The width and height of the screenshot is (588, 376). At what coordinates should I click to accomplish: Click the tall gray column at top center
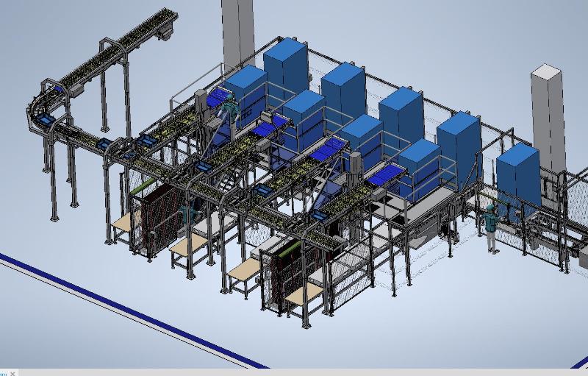[237, 33]
